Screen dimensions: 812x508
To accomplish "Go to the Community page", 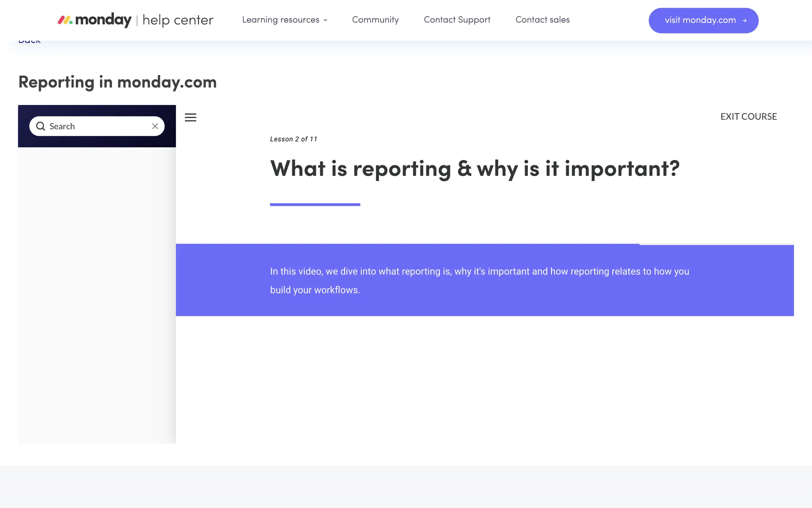I will [x=375, y=20].
